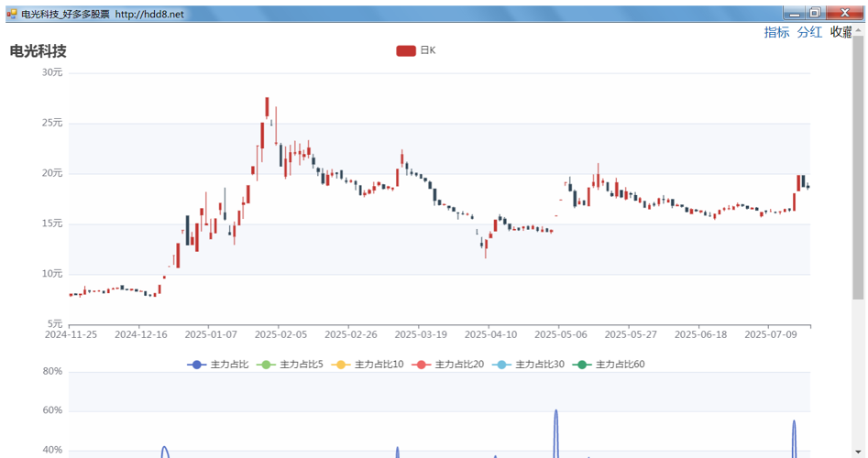The width and height of the screenshot is (868, 458).
Task: Click the 2025-03-19 date axis label
Action: pyautogui.click(x=421, y=334)
